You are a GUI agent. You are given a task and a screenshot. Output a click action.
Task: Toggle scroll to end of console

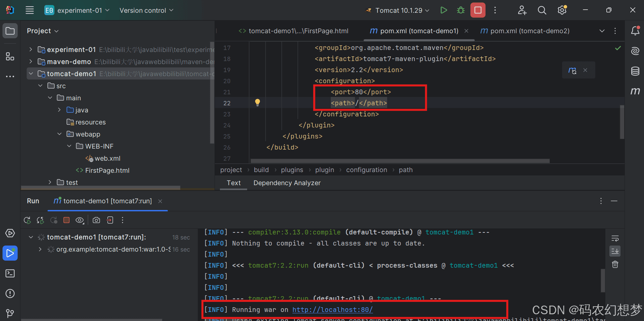tap(615, 251)
